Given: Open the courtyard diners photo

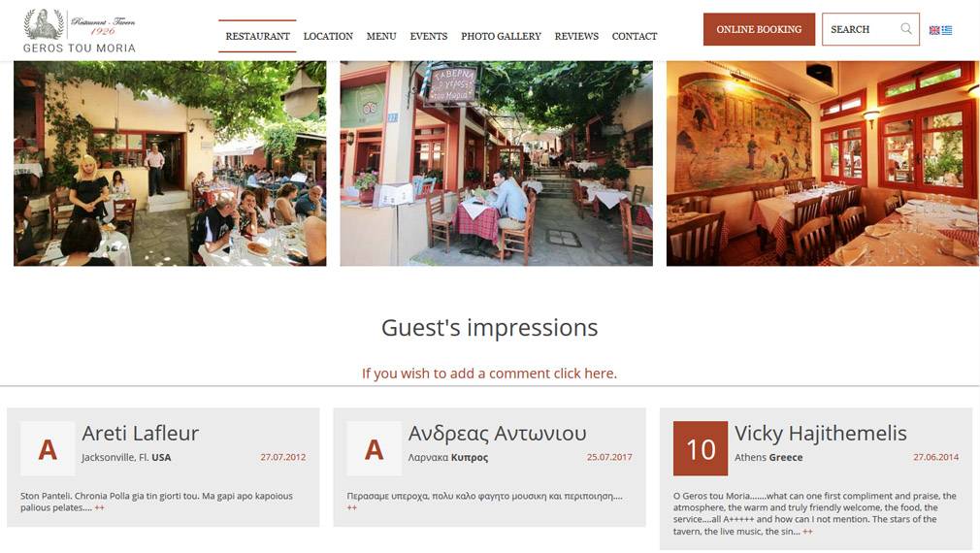Looking at the screenshot, I should coord(170,163).
